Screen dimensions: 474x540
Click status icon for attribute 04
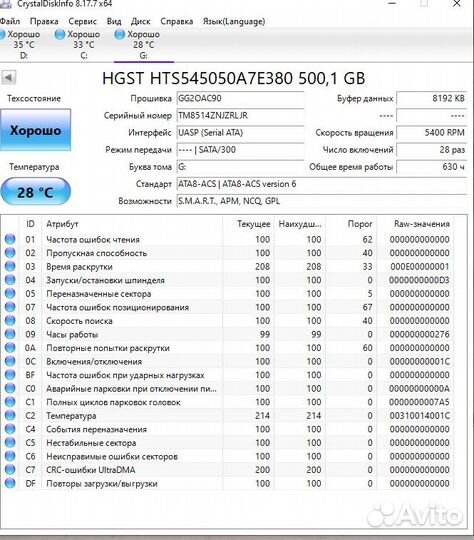coord(10,280)
